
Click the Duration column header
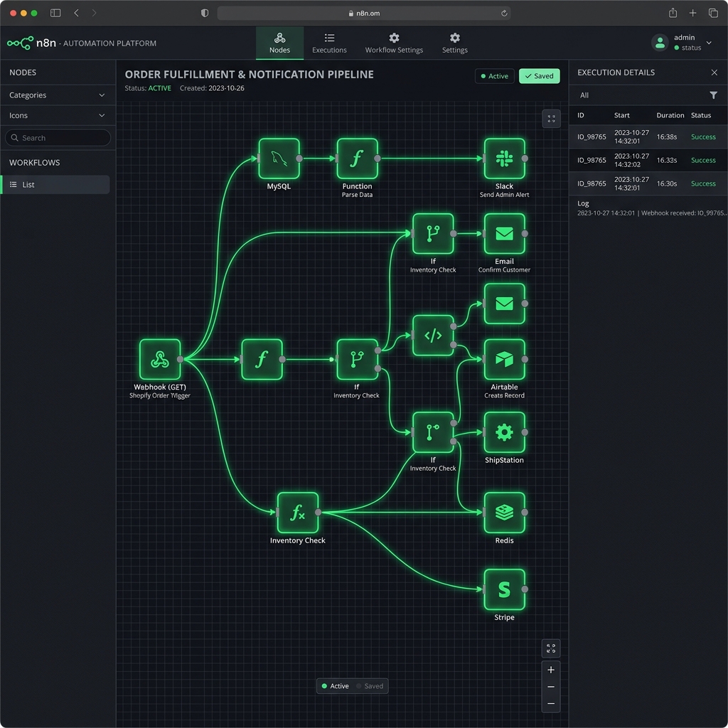[x=670, y=115]
